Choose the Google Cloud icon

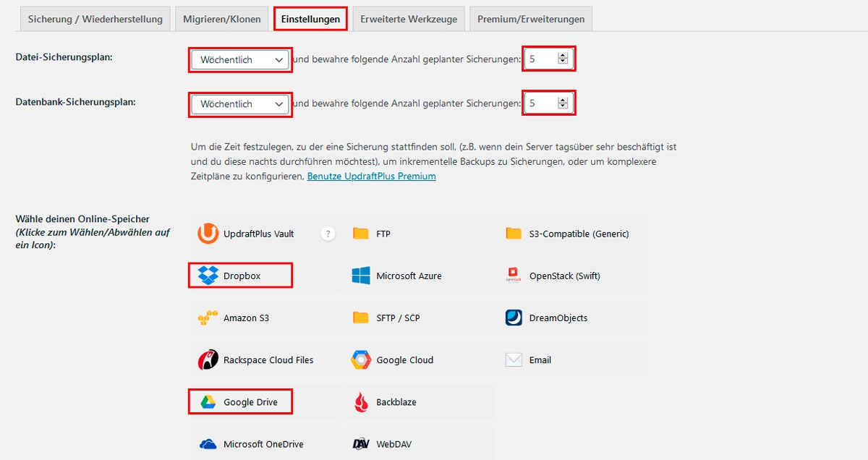pyautogui.click(x=361, y=359)
